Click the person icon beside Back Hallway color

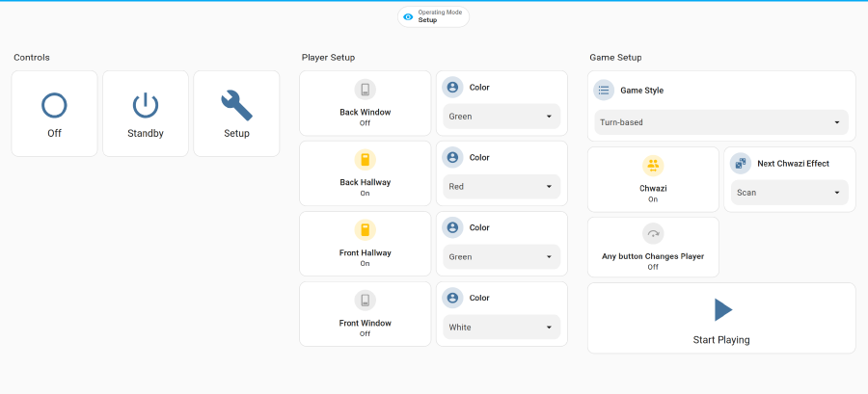click(452, 157)
